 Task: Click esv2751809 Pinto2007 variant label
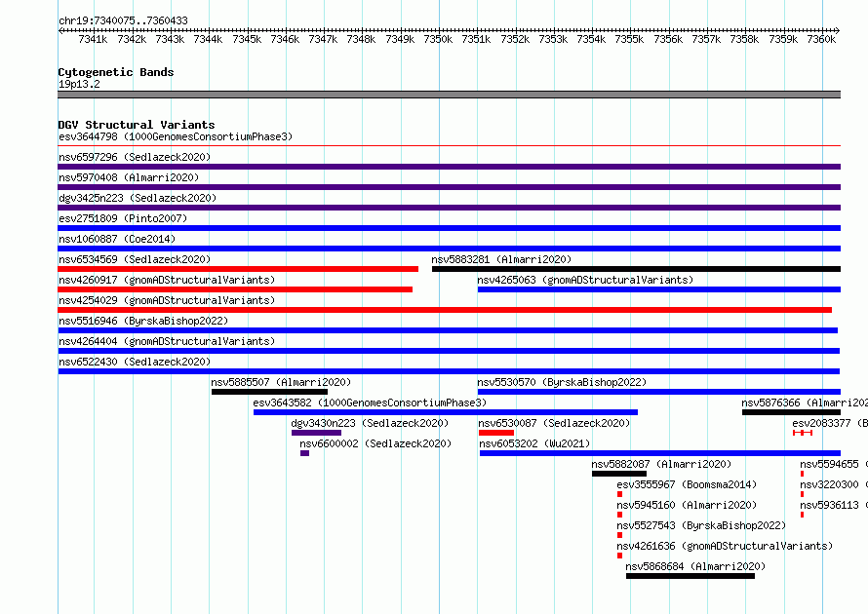(x=123, y=218)
